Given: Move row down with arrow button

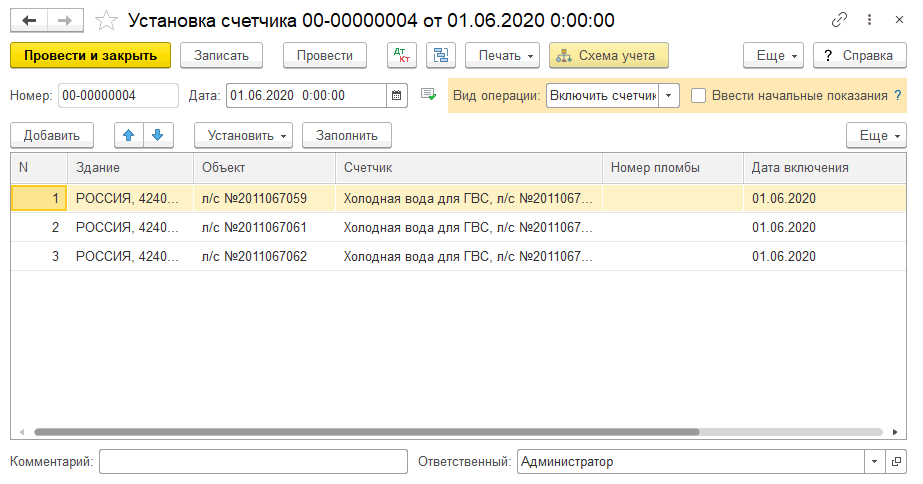Looking at the screenshot, I should 157,135.
